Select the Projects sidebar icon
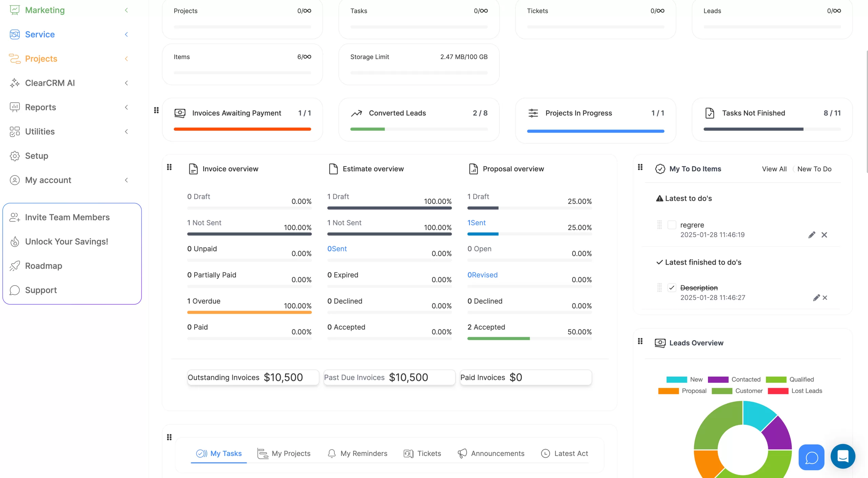The width and height of the screenshot is (868, 478). point(15,59)
